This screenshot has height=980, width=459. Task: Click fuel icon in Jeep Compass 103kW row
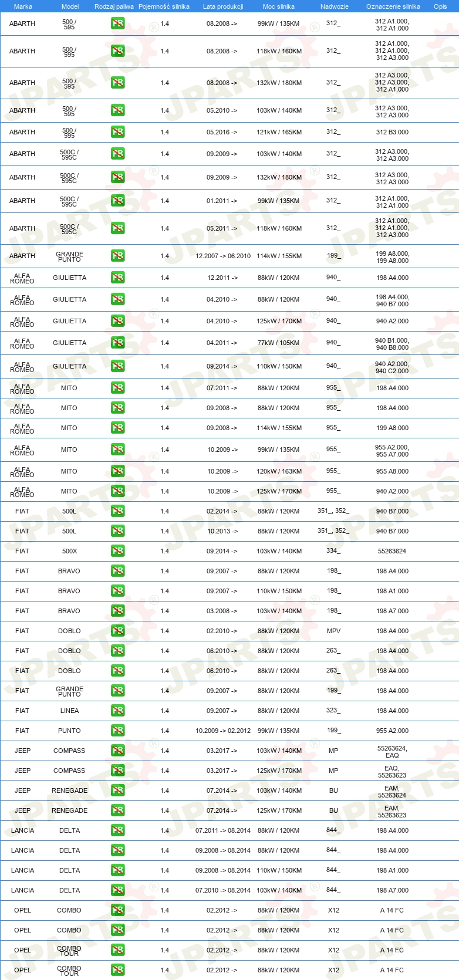[x=117, y=751]
